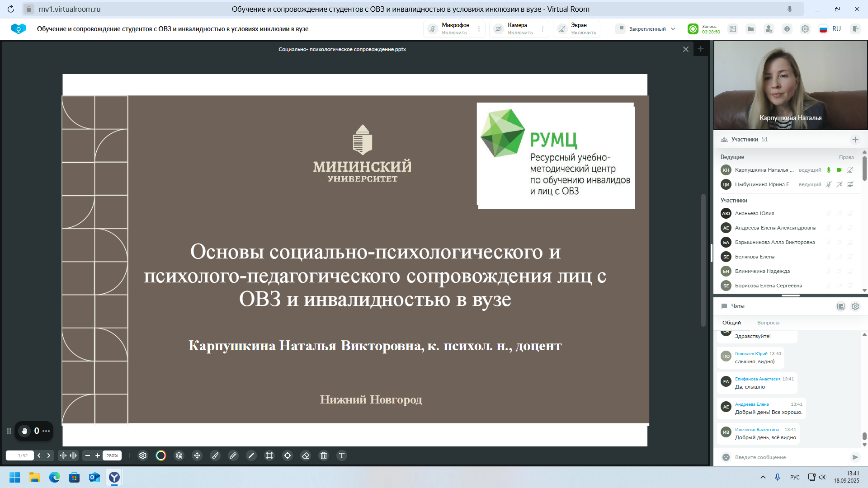Open the RU language selector
Screen dimensions: 868x488
tap(830, 29)
